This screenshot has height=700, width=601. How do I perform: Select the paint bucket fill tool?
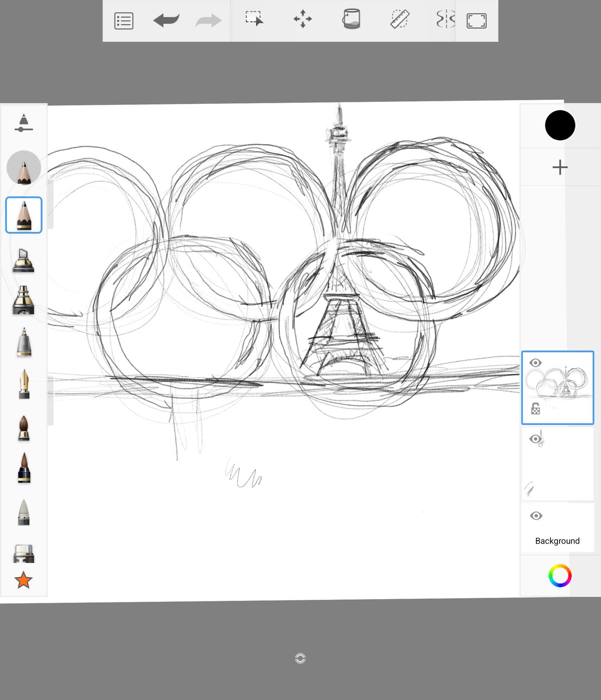point(351,20)
